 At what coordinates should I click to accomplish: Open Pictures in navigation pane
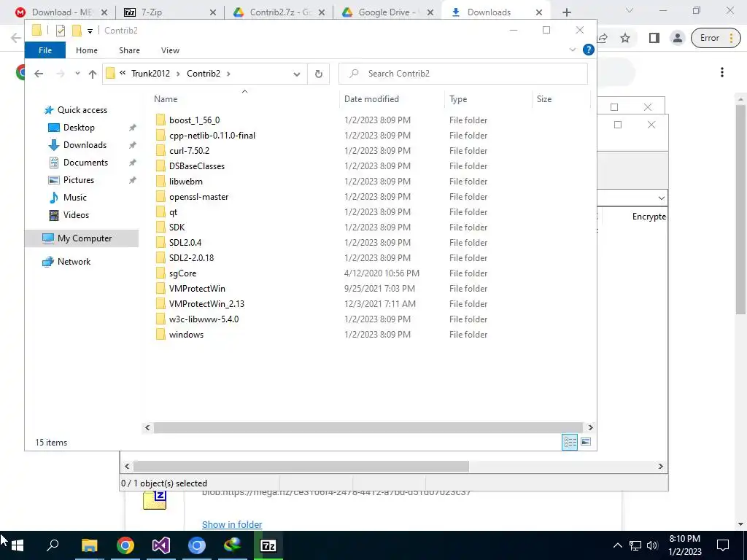click(79, 180)
